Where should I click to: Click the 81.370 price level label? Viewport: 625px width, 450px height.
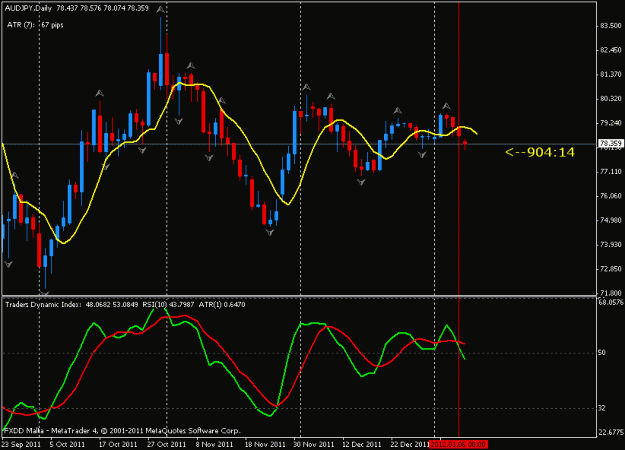tap(610, 74)
